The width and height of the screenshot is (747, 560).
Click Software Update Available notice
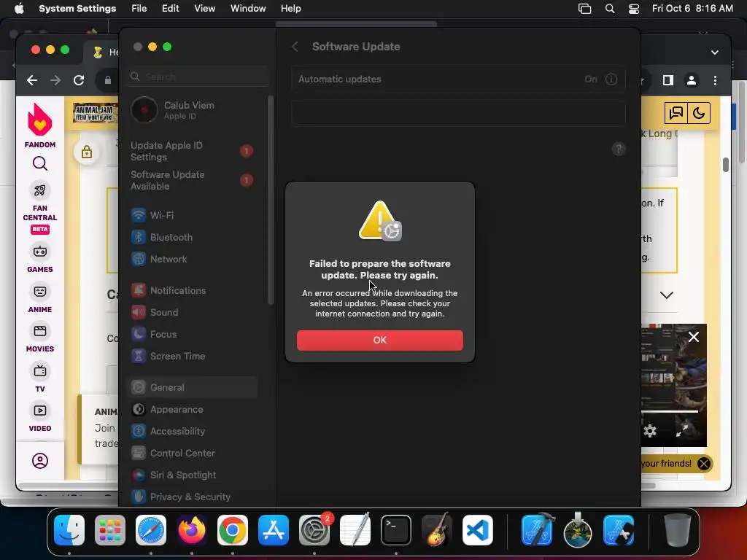(x=192, y=181)
